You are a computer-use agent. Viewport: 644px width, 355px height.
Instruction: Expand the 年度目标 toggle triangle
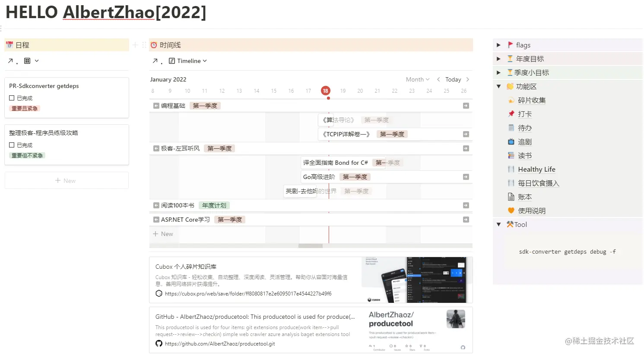(x=498, y=59)
